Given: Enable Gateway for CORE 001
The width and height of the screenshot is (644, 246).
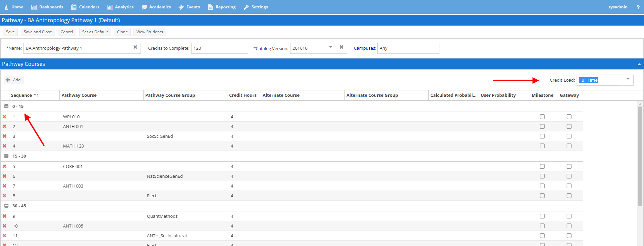Looking at the screenshot, I should coord(569,166).
